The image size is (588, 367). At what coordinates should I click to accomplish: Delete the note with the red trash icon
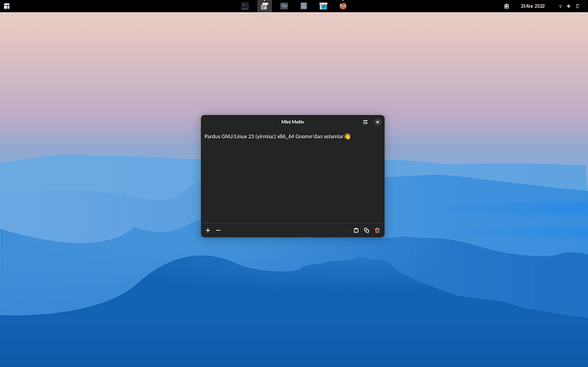tap(378, 230)
